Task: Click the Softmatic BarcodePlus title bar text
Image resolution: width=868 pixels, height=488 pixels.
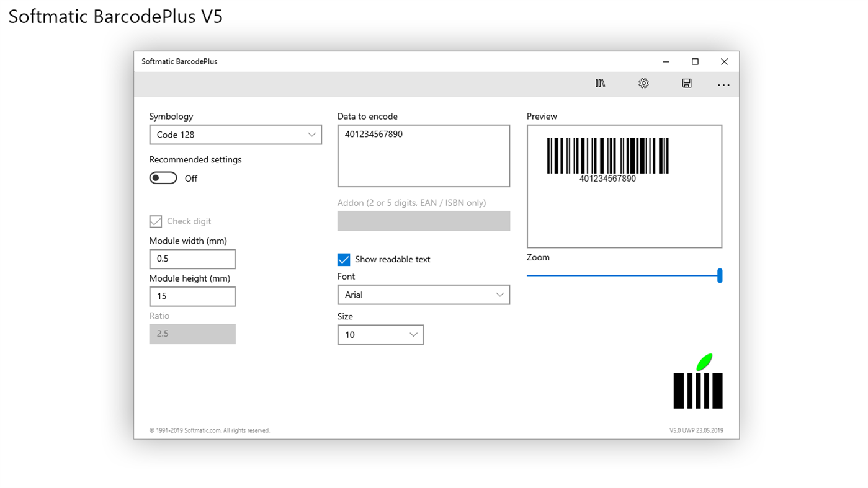Action: (x=179, y=61)
